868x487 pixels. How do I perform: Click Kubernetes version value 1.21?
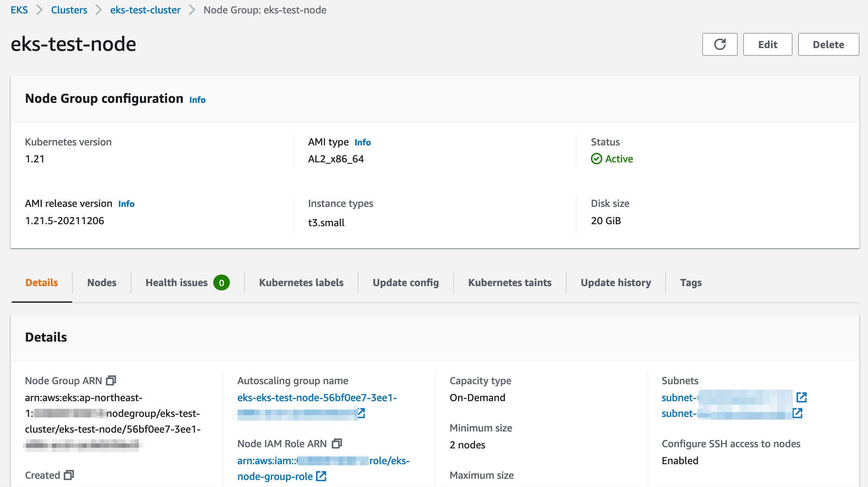click(x=35, y=159)
